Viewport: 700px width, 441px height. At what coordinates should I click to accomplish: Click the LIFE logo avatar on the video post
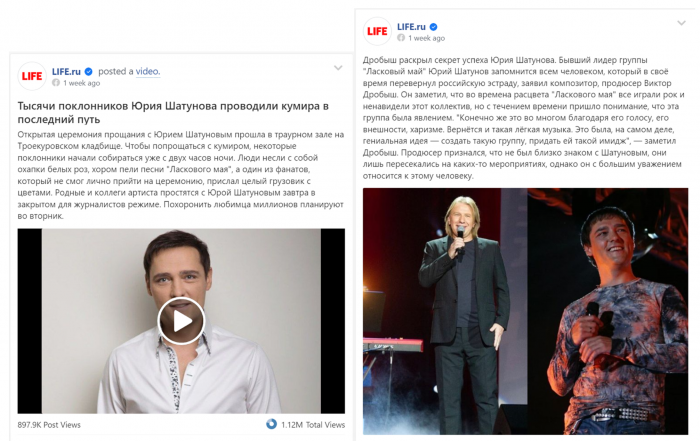[32, 76]
